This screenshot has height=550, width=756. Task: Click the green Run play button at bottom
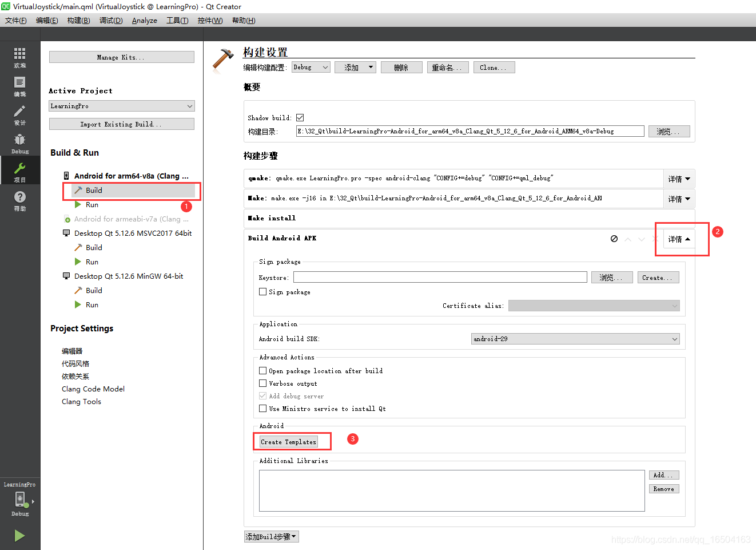(19, 536)
